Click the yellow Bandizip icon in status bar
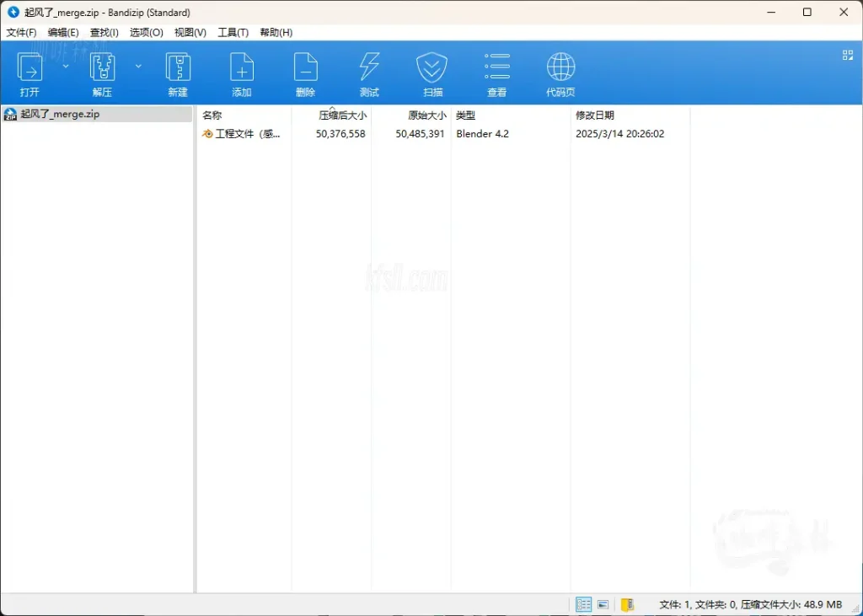863x616 pixels. coord(627,604)
